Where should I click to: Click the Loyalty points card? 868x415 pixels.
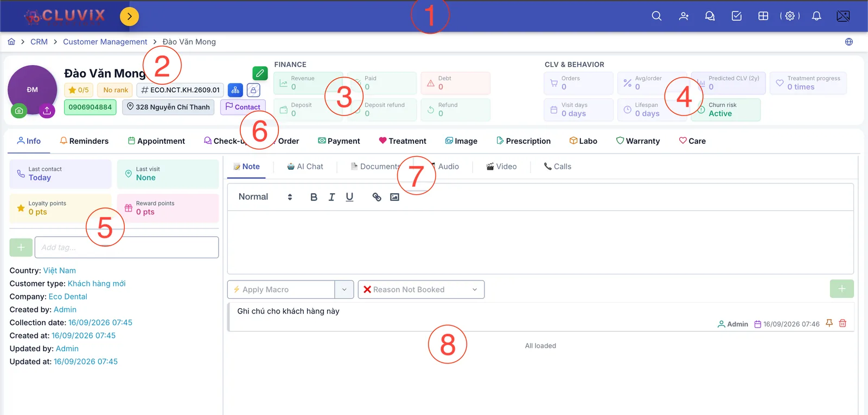pos(60,208)
